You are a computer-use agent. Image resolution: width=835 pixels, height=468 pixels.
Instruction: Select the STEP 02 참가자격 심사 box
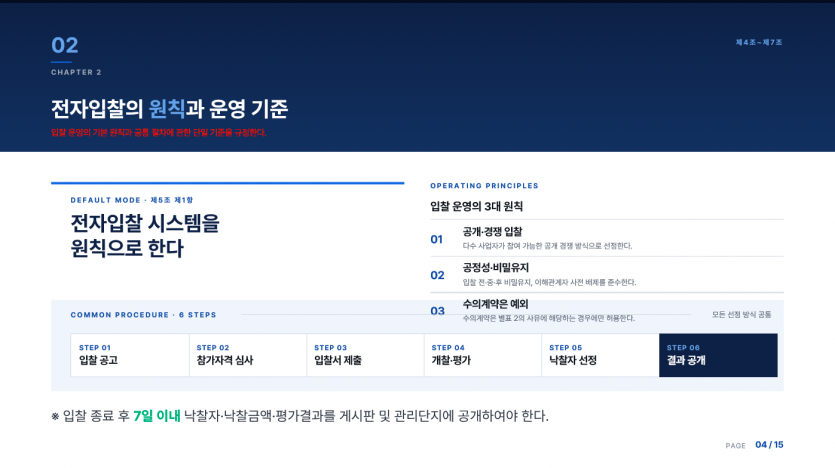click(248, 355)
